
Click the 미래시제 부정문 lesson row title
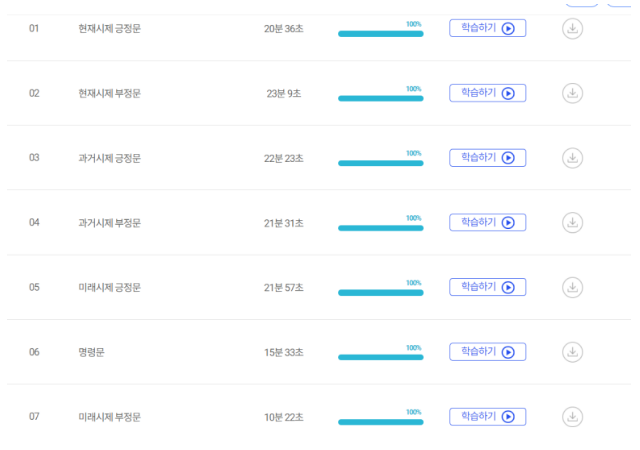109,417
